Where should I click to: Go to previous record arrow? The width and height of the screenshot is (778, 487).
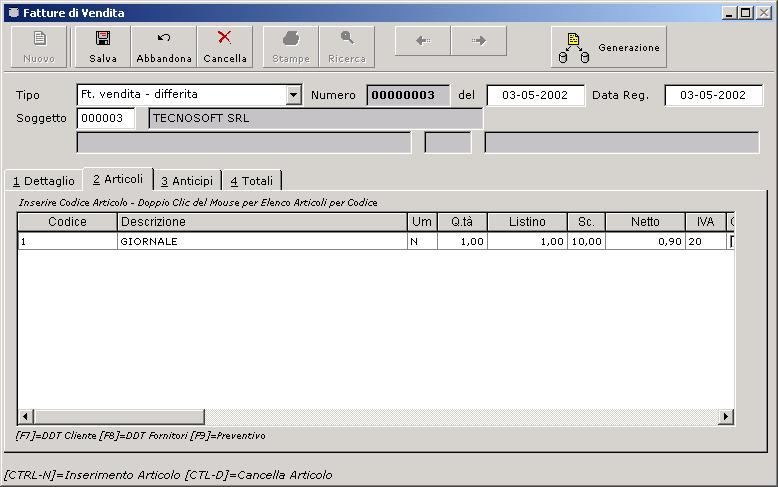point(423,41)
